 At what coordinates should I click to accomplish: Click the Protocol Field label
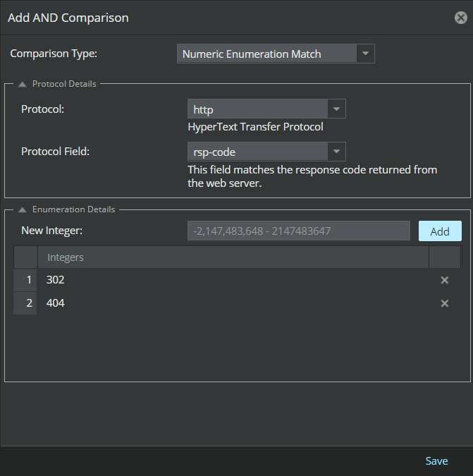click(55, 151)
